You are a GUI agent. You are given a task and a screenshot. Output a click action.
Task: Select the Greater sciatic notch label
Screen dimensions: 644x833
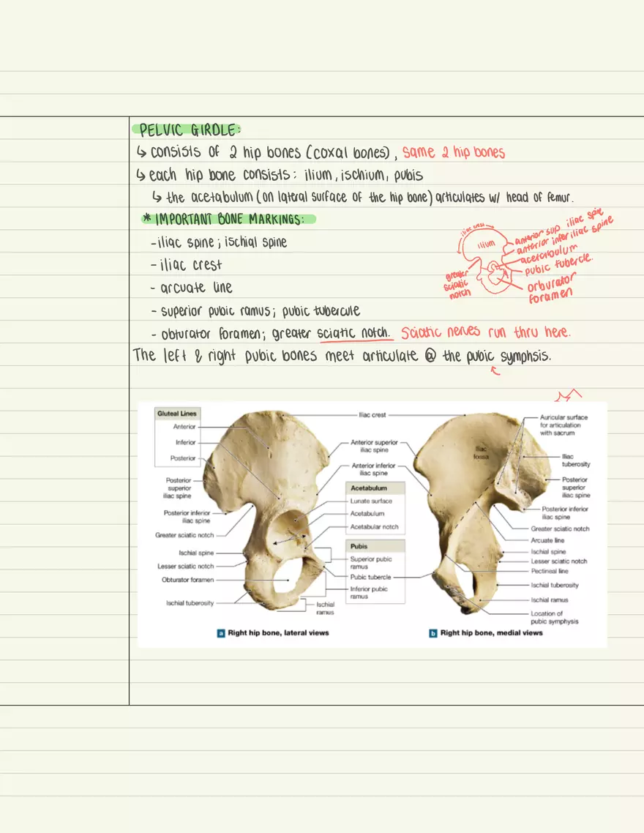183,535
